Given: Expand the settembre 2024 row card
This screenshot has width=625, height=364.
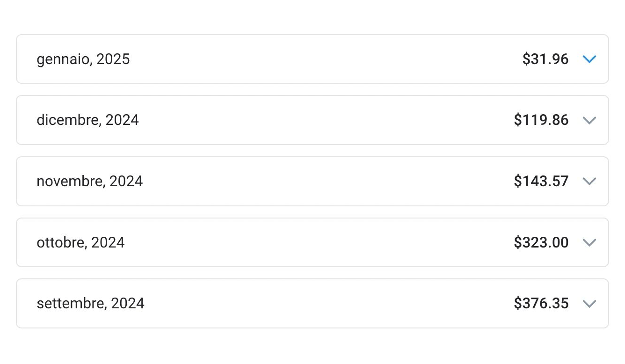Looking at the screenshot, I should [312, 304].
